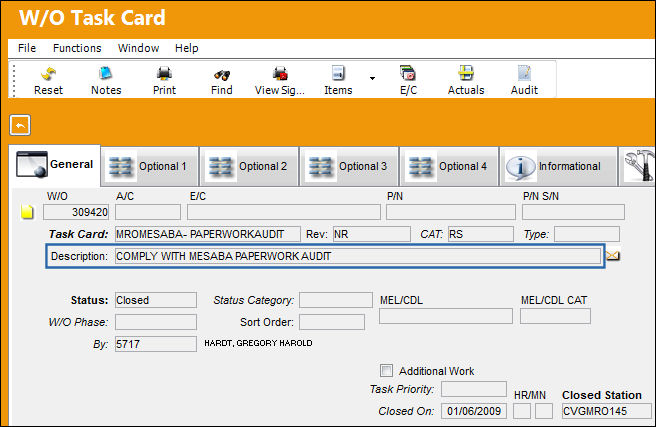Switch to the Optional 1 tab
656x427 pixels.
point(150,166)
